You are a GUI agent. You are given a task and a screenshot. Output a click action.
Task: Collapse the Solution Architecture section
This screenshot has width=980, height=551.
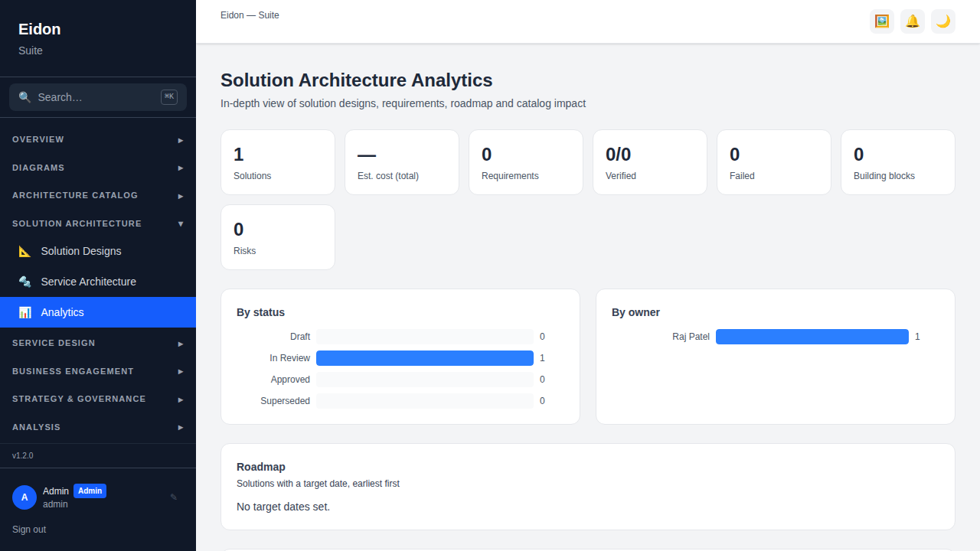(x=98, y=223)
